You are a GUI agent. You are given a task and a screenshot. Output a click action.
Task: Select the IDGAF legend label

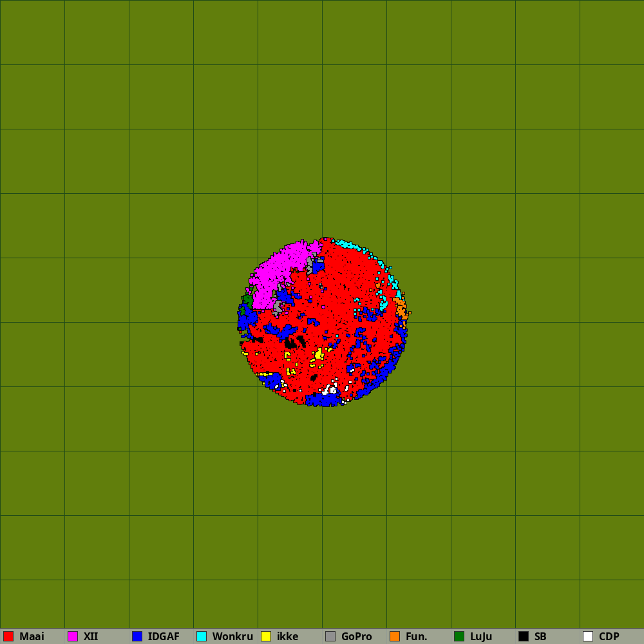[164, 636]
